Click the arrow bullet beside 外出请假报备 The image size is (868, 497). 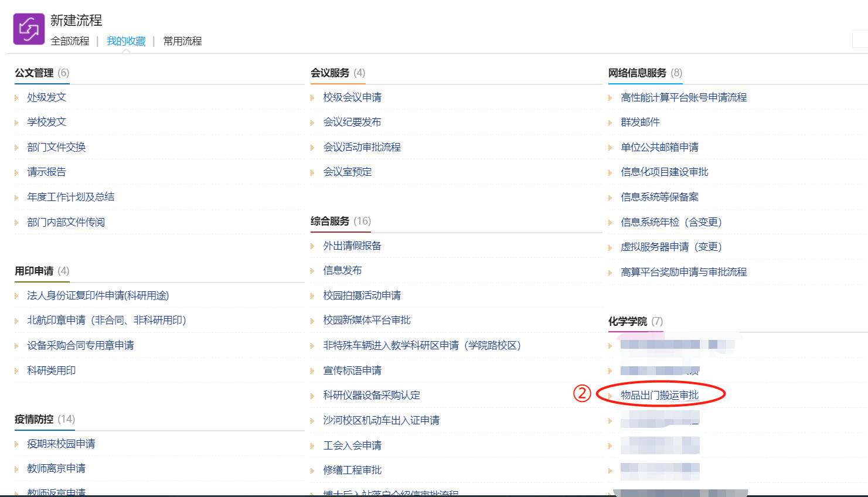(x=312, y=246)
